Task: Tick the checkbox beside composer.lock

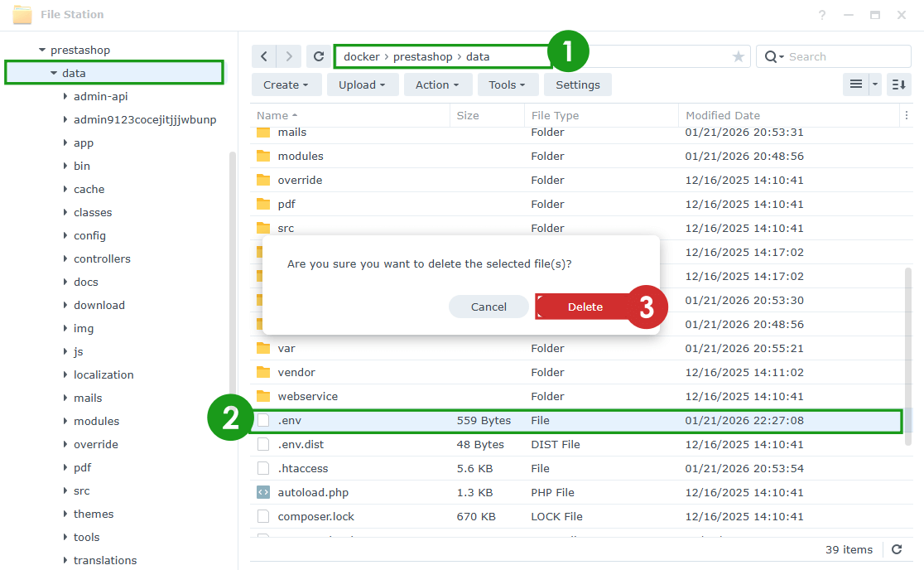Action: [263, 515]
